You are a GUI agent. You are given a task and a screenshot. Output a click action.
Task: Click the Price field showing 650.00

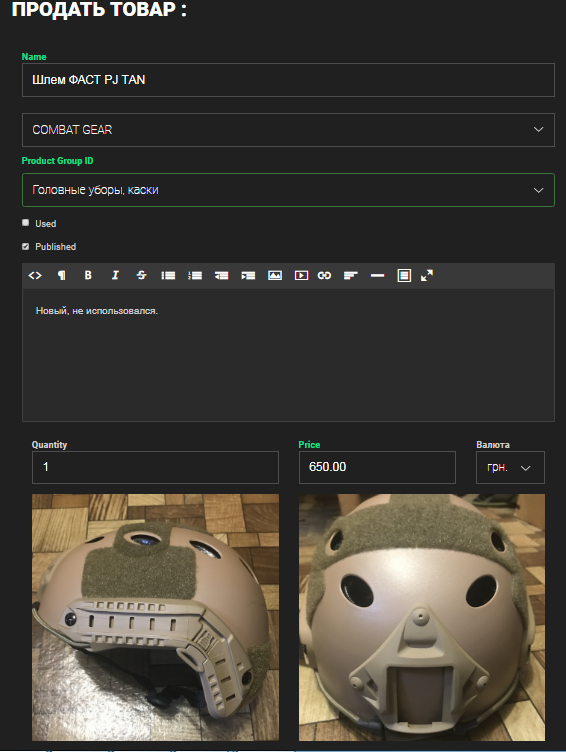377,467
